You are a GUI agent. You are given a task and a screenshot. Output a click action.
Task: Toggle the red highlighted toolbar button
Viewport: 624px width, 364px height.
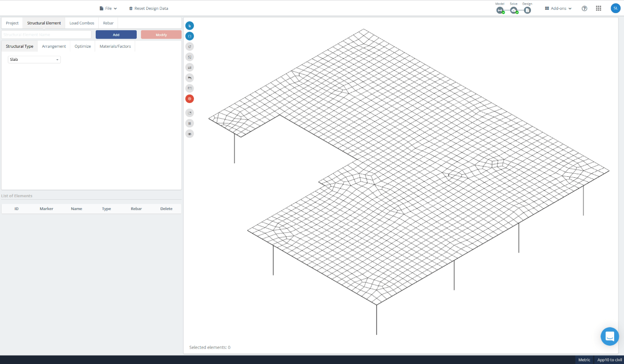189,98
